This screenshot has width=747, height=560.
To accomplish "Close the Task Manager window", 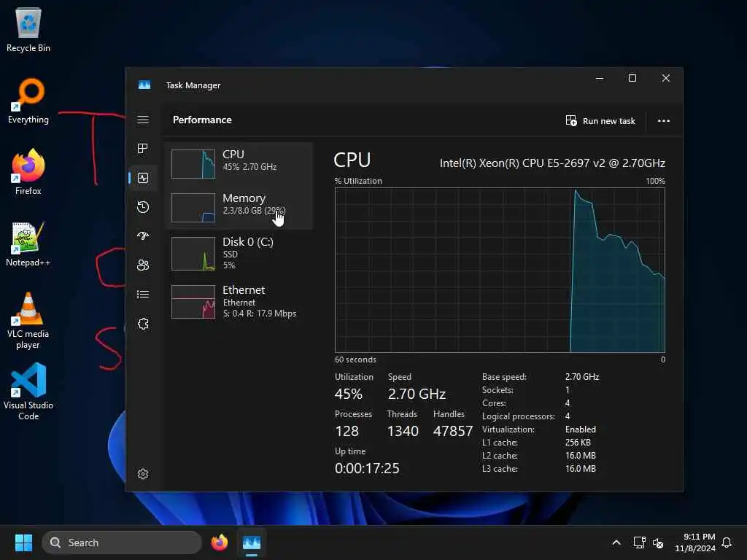I will click(666, 78).
